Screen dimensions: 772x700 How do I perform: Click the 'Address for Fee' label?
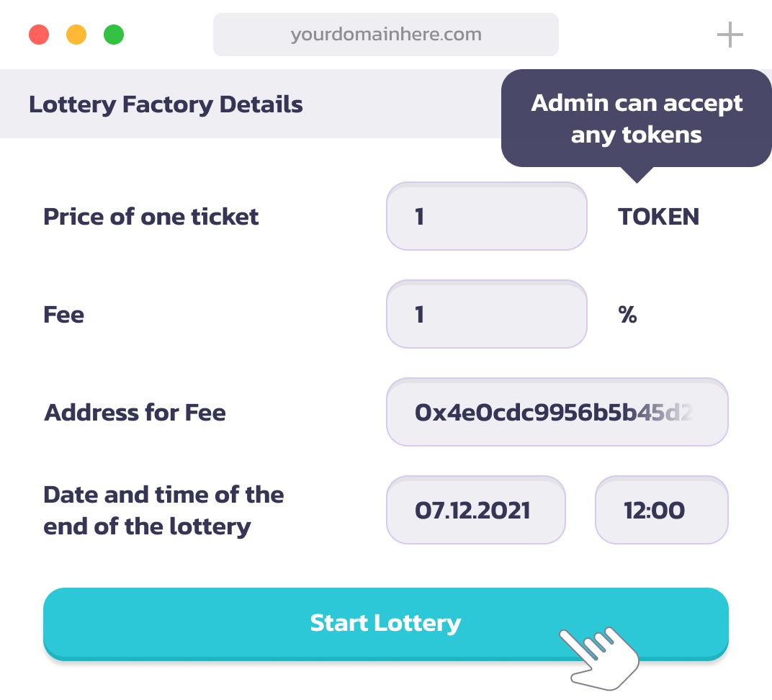[135, 413]
